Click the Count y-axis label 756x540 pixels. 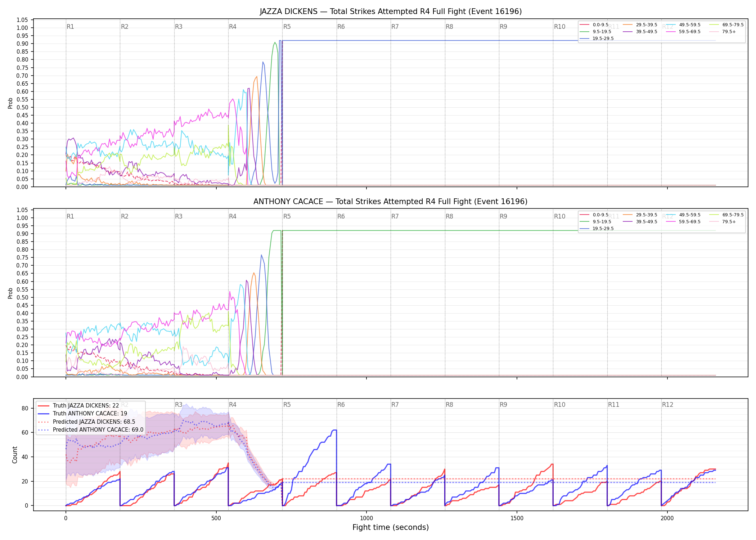tap(15, 455)
